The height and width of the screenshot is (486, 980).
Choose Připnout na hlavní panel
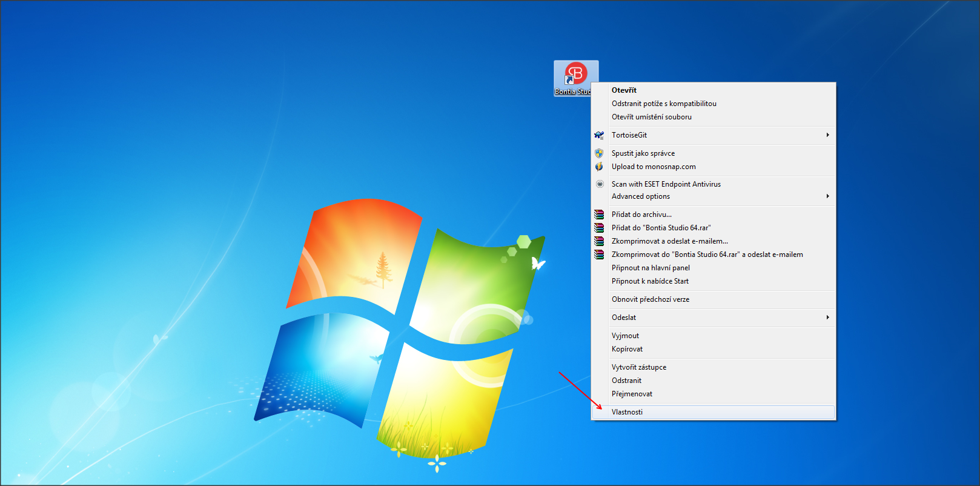(x=713, y=268)
